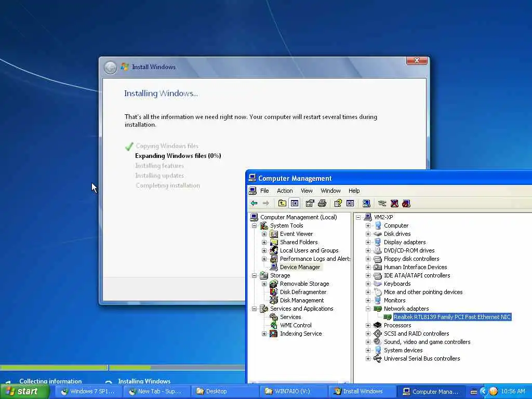Click the Update Driver toolbar icon
The image size is (532, 399).
pyautogui.click(x=382, y=203)
